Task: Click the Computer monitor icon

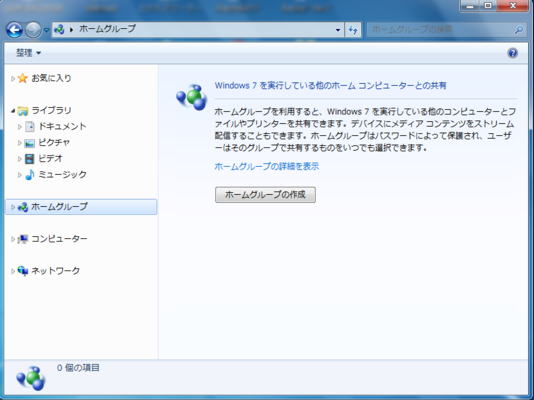Action: click(x=23, y=239)
